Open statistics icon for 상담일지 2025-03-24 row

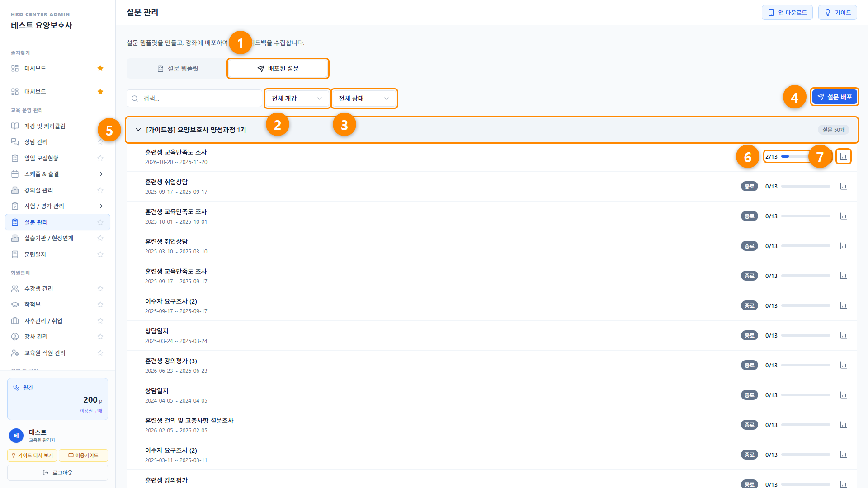843,335
